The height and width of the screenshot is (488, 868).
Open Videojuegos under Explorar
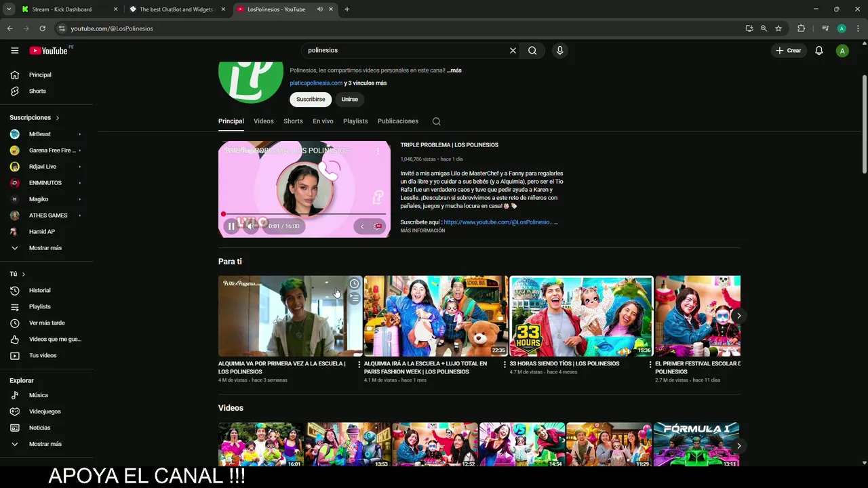46,411
